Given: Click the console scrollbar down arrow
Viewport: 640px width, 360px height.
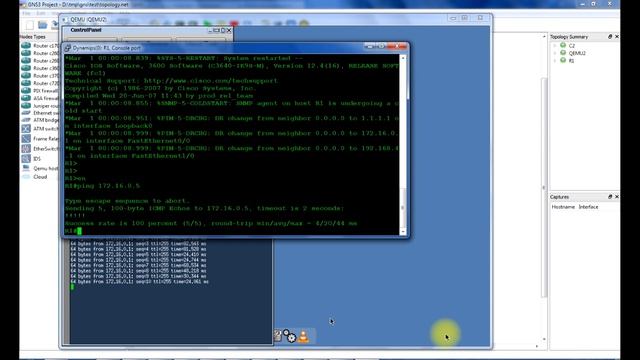Looking at the screenshot, I should point(403,232).
